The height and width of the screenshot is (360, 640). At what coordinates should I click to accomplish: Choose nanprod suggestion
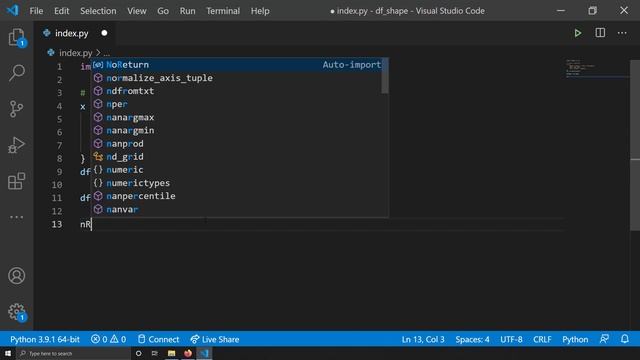click(237, 144)
